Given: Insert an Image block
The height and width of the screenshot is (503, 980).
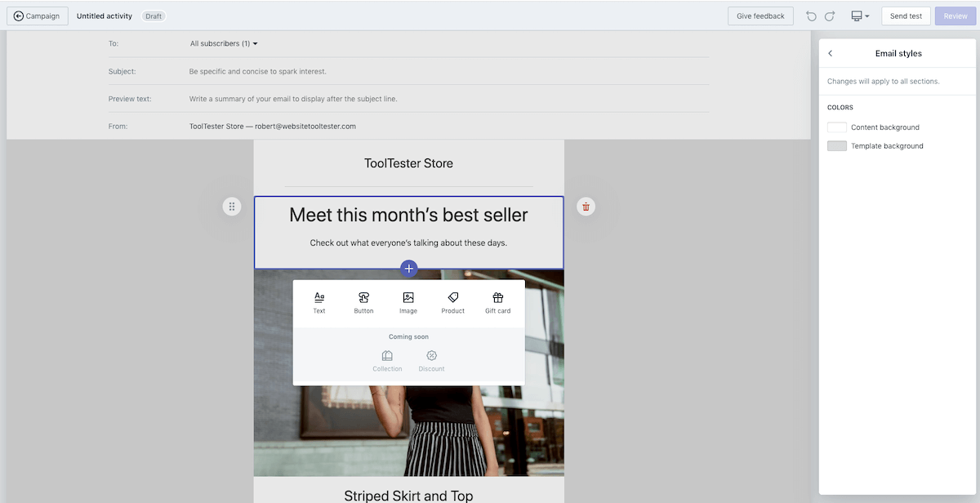Looking at the screenshot, I should 408,303.
